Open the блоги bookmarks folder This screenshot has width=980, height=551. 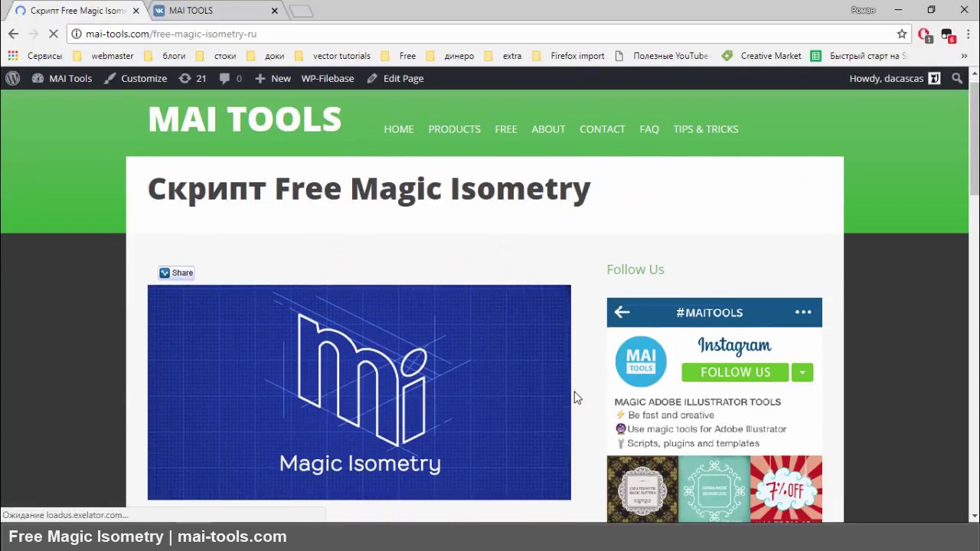point(165,56)
